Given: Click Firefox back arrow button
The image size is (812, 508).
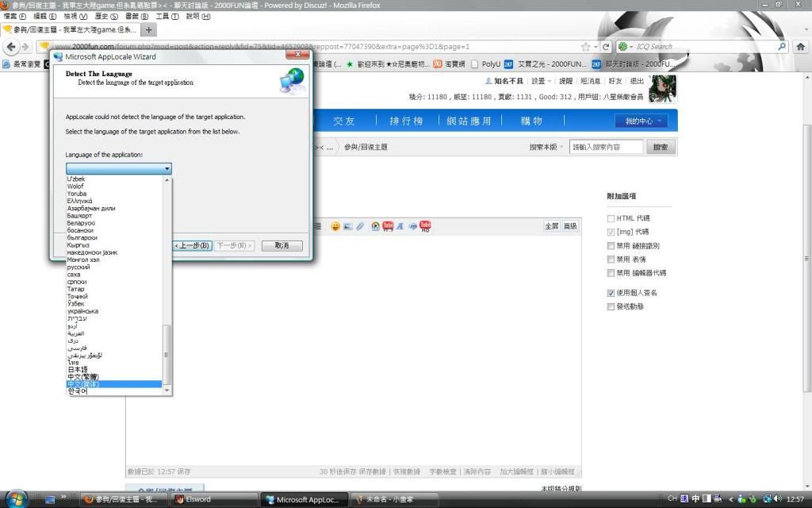Looking at the screenshot, I should 11,47.
